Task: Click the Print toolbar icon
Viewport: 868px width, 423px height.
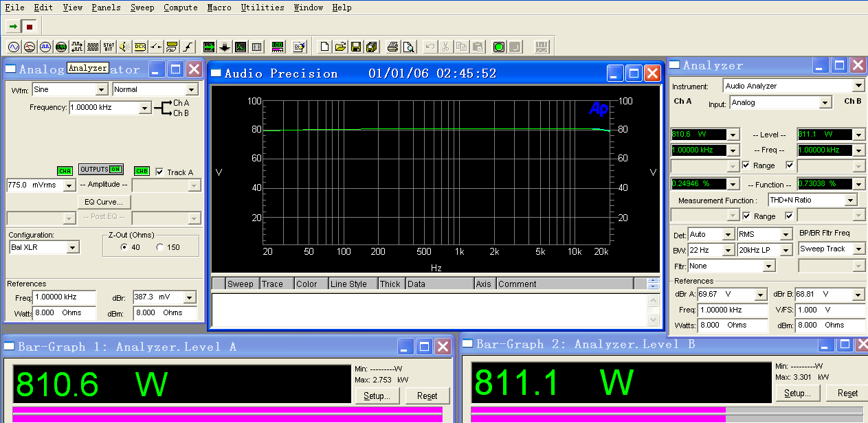Action: pos(392,47)
